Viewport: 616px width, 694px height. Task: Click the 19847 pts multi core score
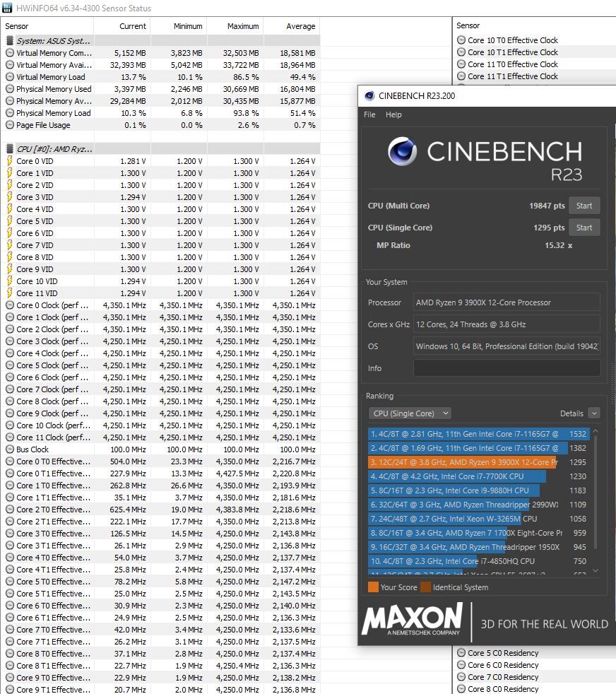point(547,206)
